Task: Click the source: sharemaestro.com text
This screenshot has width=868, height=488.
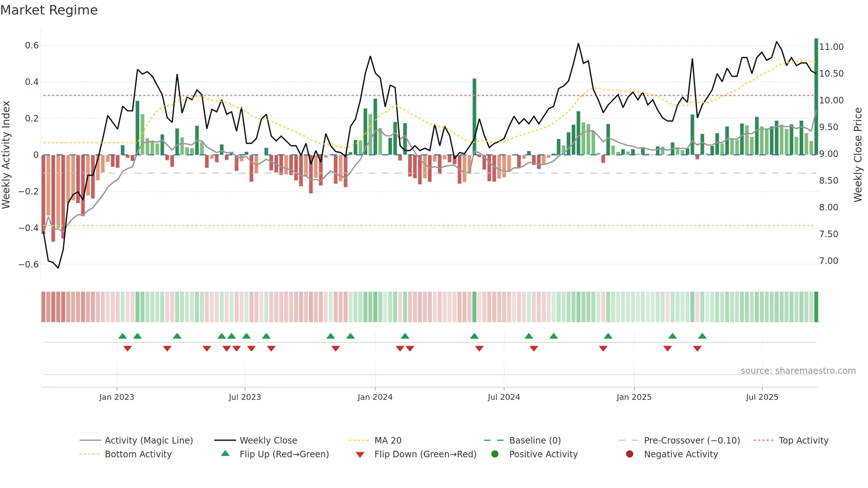Action: click(x=798, y=371)
